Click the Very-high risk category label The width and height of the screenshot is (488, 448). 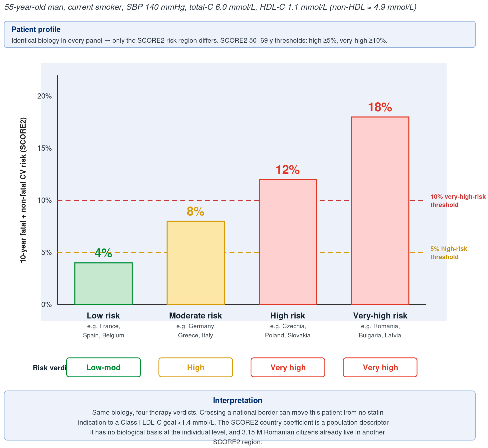(380, 316)
